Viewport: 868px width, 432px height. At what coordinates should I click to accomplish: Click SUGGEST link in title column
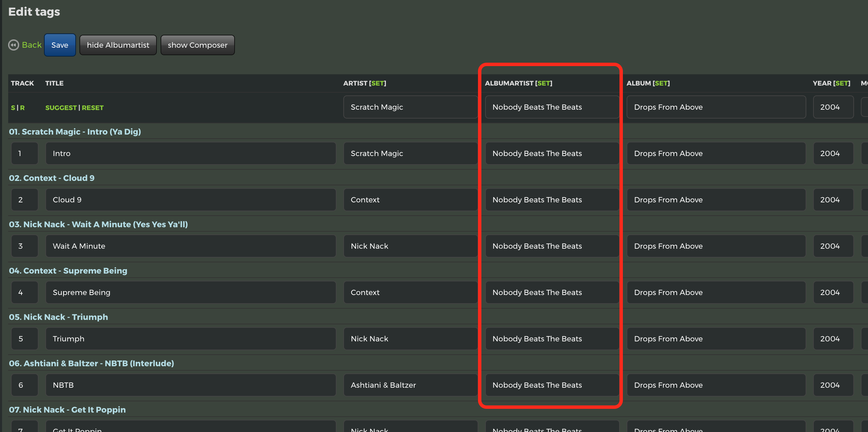[61, 108]
